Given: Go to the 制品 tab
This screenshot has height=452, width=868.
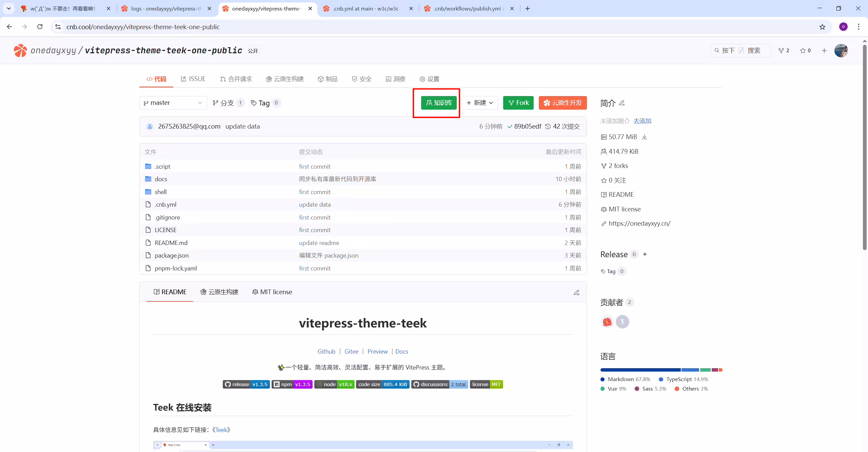Looking at the screenshot, I should click(328, 79).
